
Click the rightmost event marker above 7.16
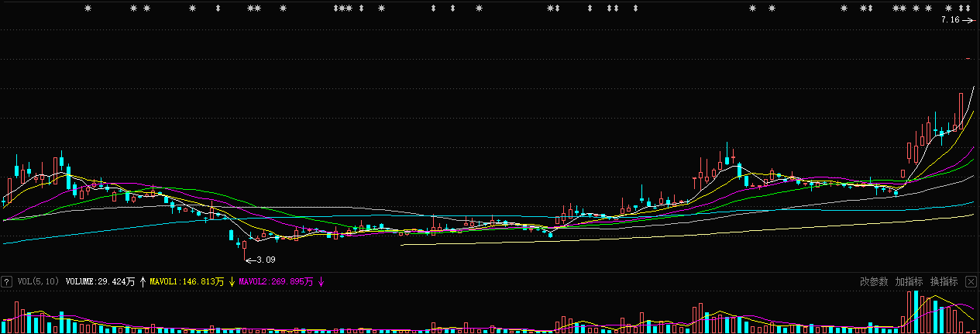coord(968,8)
